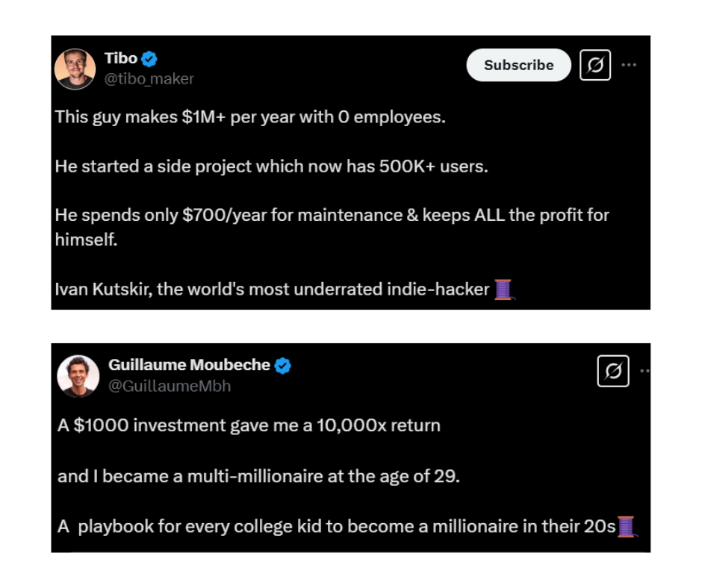Click the '$1000 investment' tweet line
Image resolution: width=702 pixels, height=588 pixels.
coord(249,425)
